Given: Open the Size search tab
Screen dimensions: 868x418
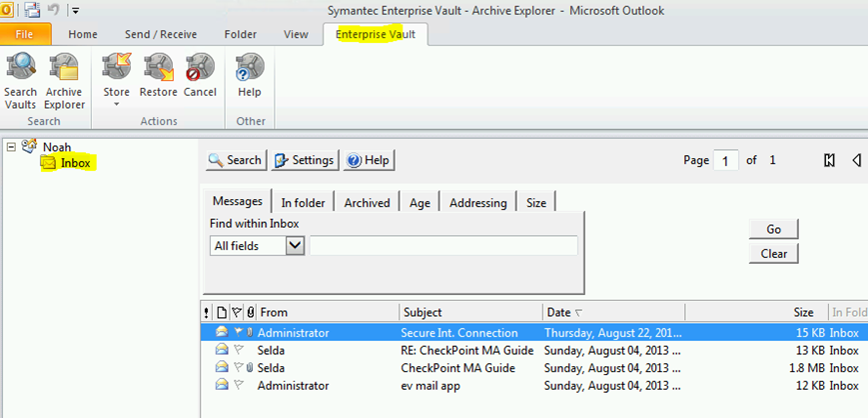Looking at the screenshot, I should point(535,203).
